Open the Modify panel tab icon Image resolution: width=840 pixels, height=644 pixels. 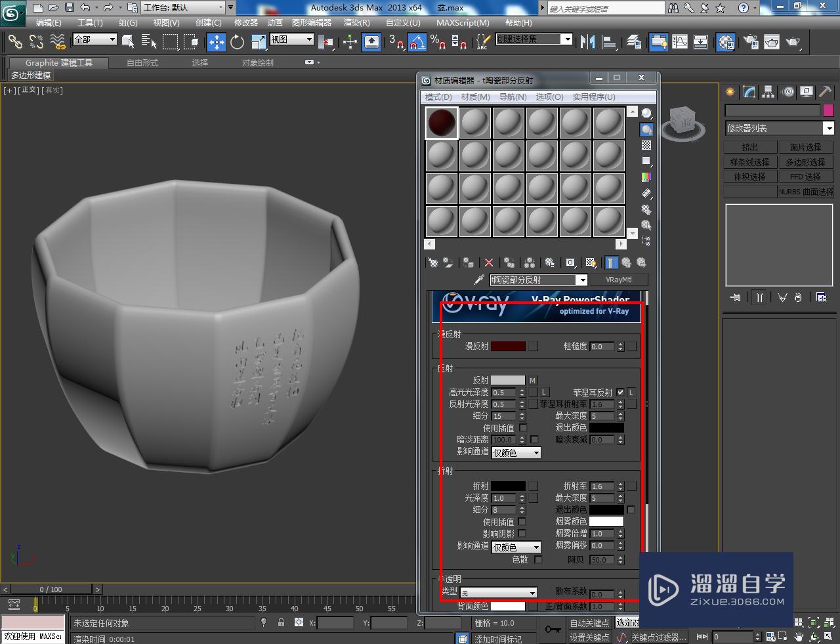pos(749,93)
